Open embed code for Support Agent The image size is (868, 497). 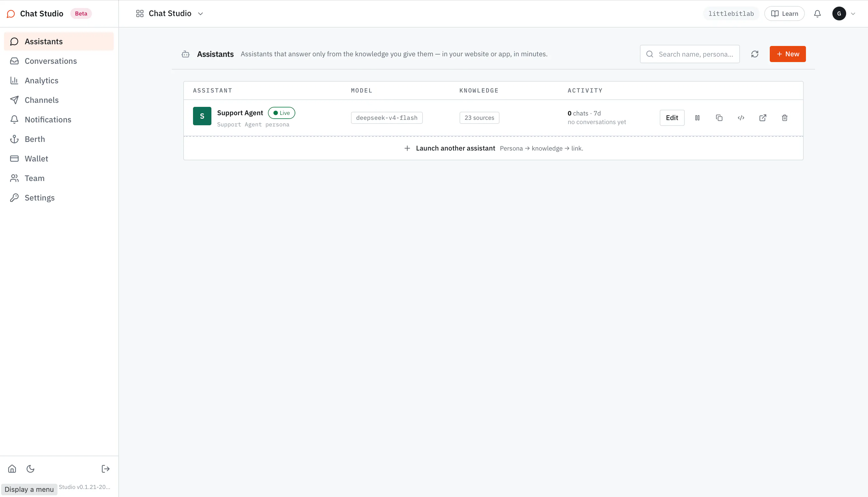click(741, 118)
